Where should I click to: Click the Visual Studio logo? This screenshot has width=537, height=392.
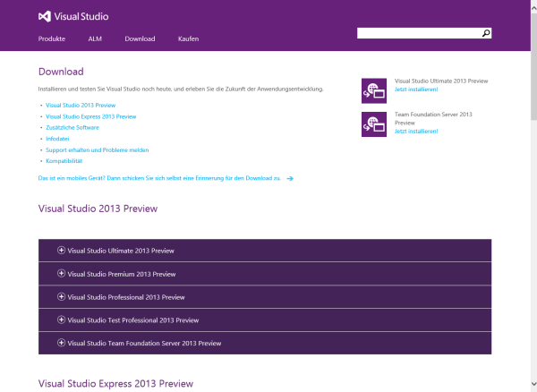pos(73,16)
